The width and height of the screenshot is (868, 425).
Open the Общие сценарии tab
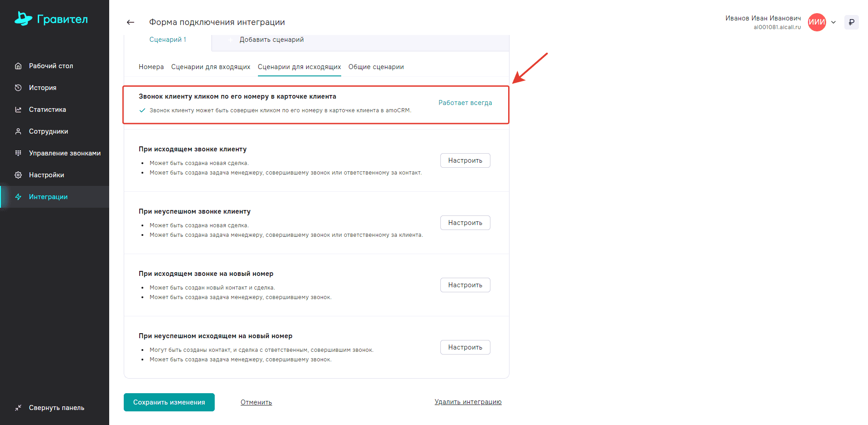(376, 67)
